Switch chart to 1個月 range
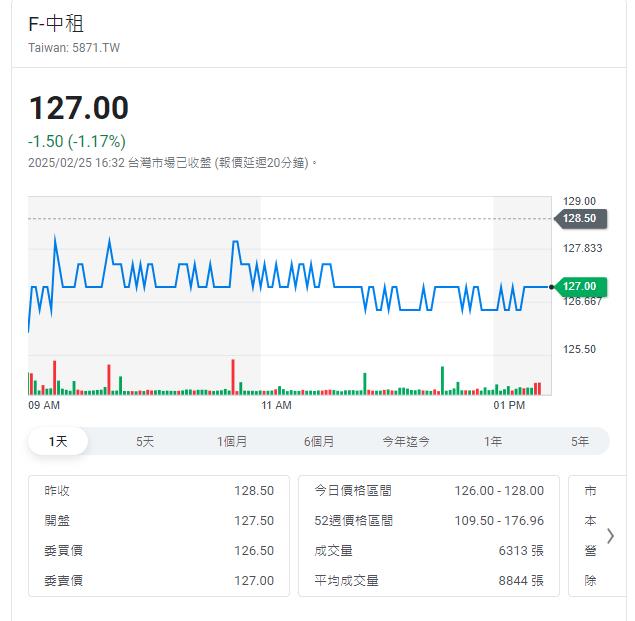 pos(232,441)
